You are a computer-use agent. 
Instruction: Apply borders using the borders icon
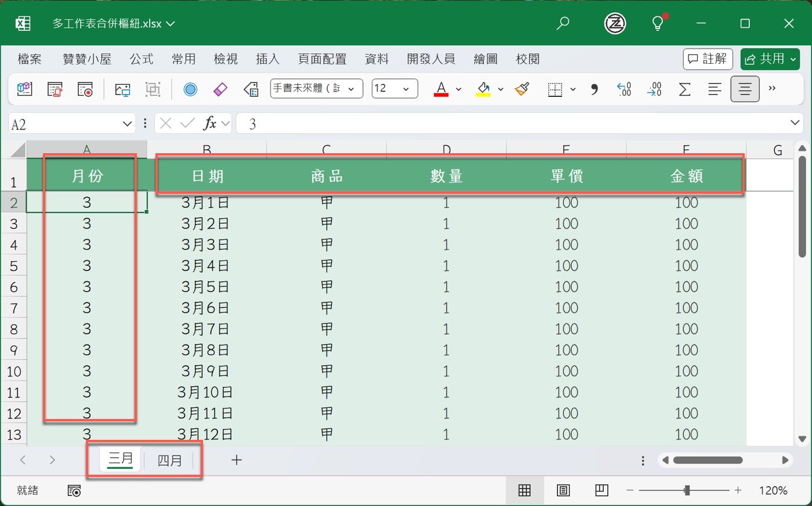point(555,89)
